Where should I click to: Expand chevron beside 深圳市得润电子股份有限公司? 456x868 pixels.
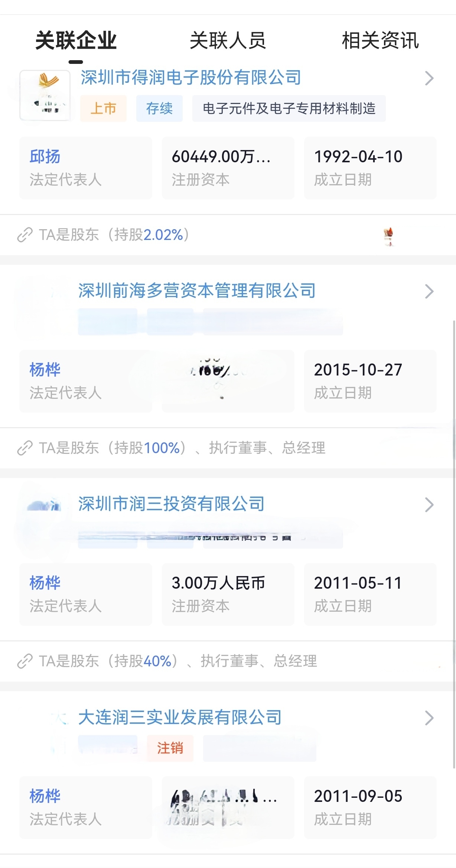pos(429,78)
